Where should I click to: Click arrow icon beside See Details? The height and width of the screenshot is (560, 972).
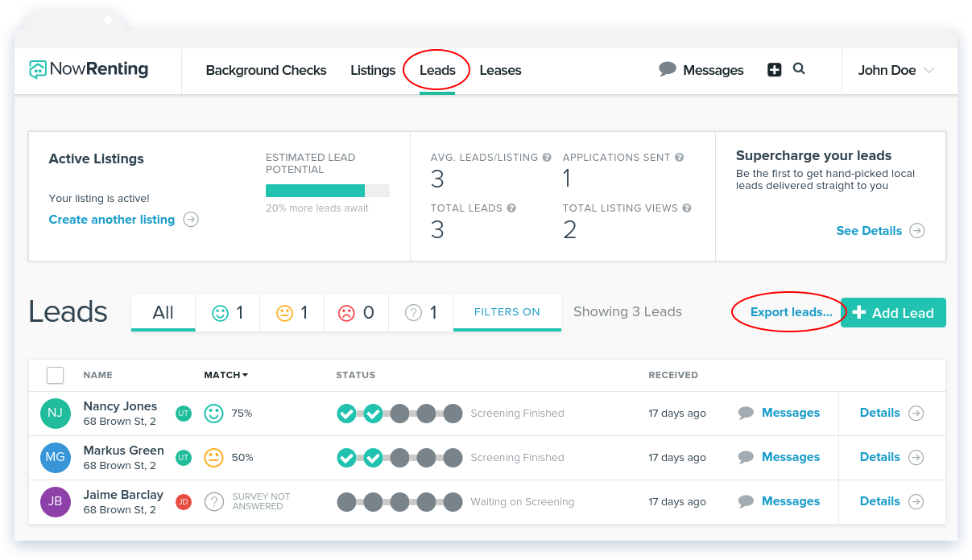(x=917, y=231)
